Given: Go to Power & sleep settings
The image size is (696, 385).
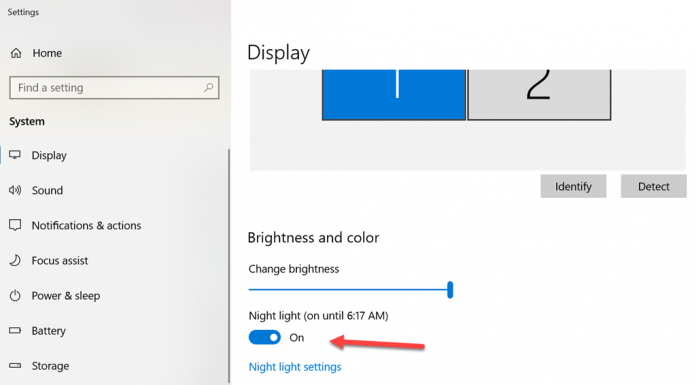Looking at the screenshot, I should click(x=66, y=296).
